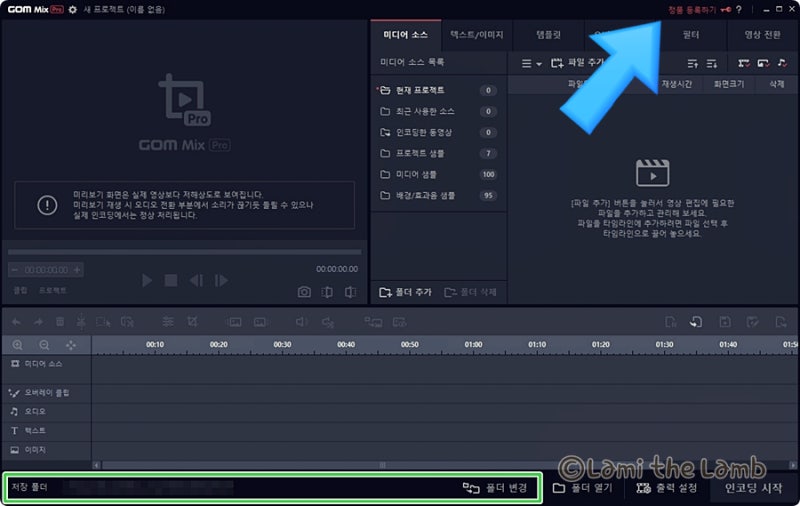Open the 영상 전환 tab
This screenshot has height=506, width=800.
(762, 35)
